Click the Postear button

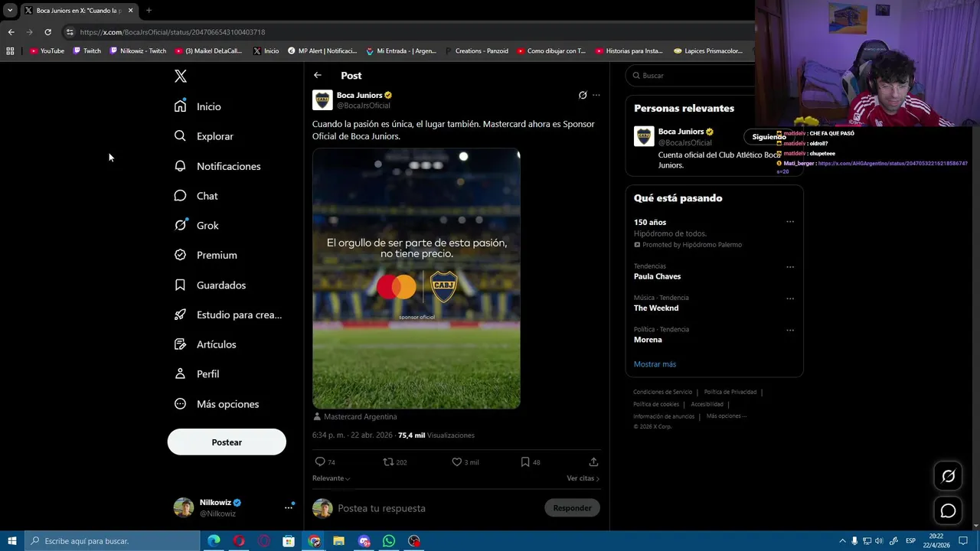click(227, 442)
